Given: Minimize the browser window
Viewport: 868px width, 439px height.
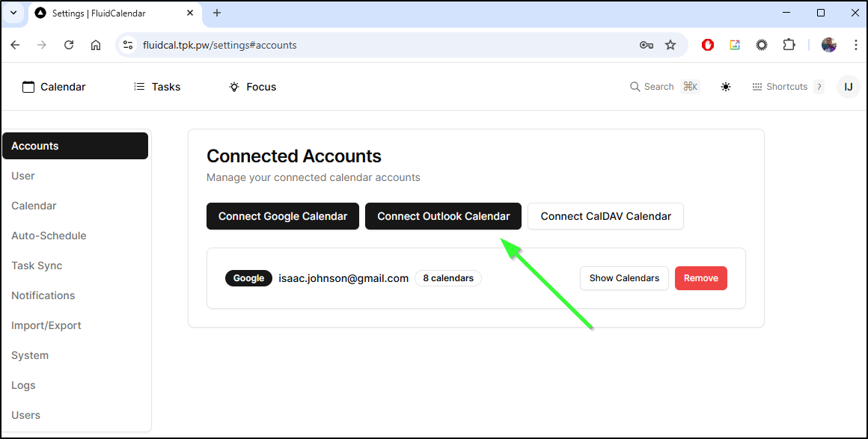Looking at the screenshot, I should 787,13.
